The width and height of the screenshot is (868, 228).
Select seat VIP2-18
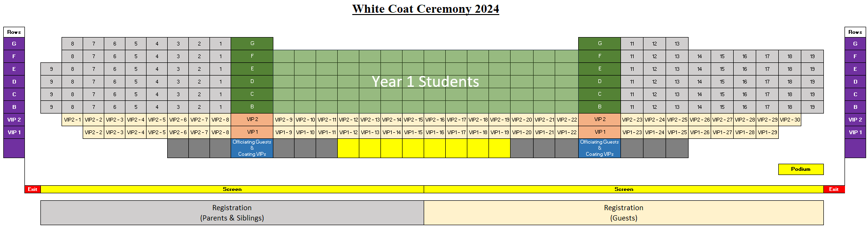478,120
